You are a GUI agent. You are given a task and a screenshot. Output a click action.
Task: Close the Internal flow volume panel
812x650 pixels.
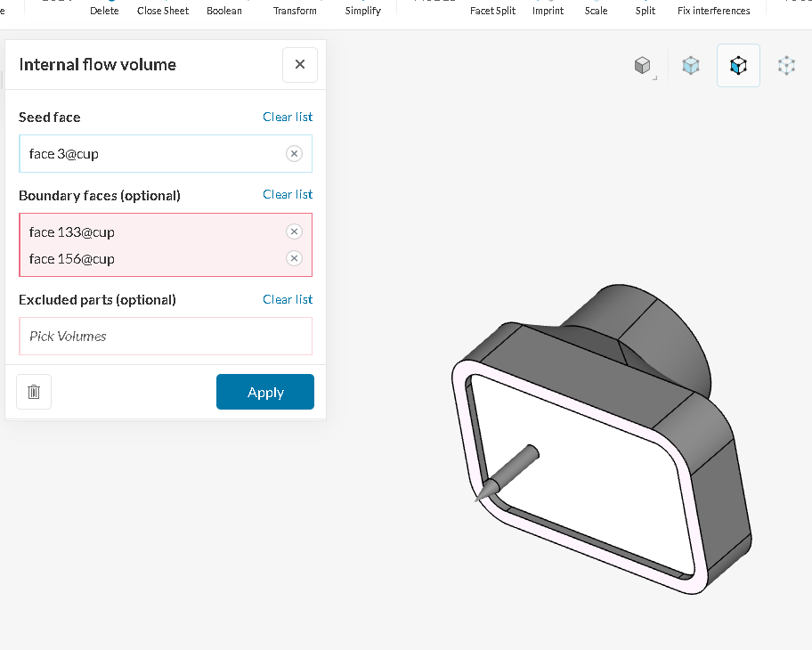[300, 64]
